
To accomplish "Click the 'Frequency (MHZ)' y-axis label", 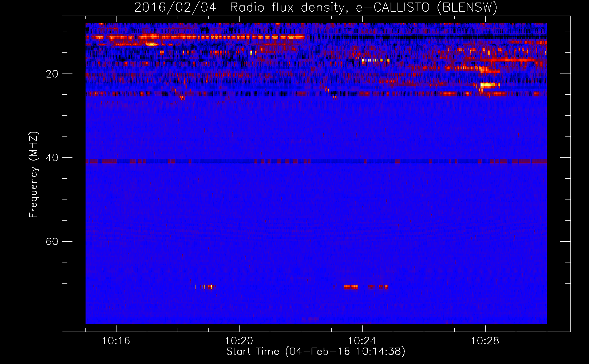I will 33,175.
